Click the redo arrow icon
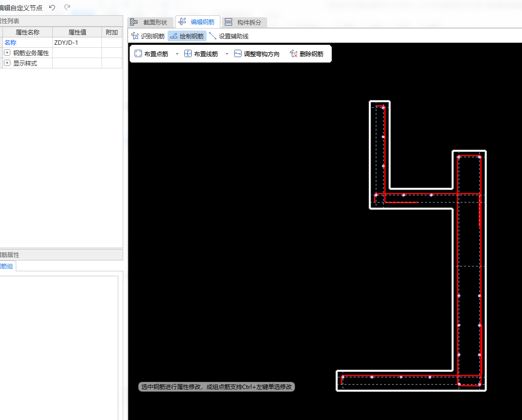The image size is (522, 420). click(x=67, y=7)
